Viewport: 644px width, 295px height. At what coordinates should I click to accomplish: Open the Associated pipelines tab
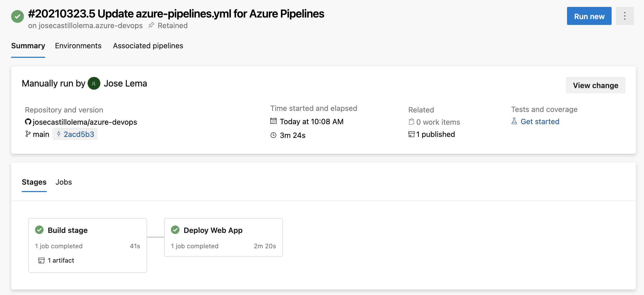coord(148,46)
